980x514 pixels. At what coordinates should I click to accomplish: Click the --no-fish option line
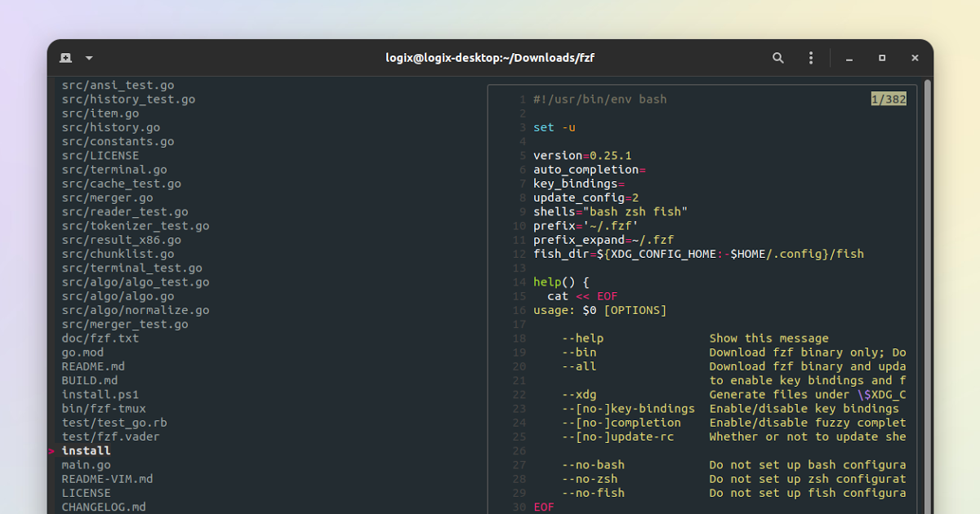[734, 493]
